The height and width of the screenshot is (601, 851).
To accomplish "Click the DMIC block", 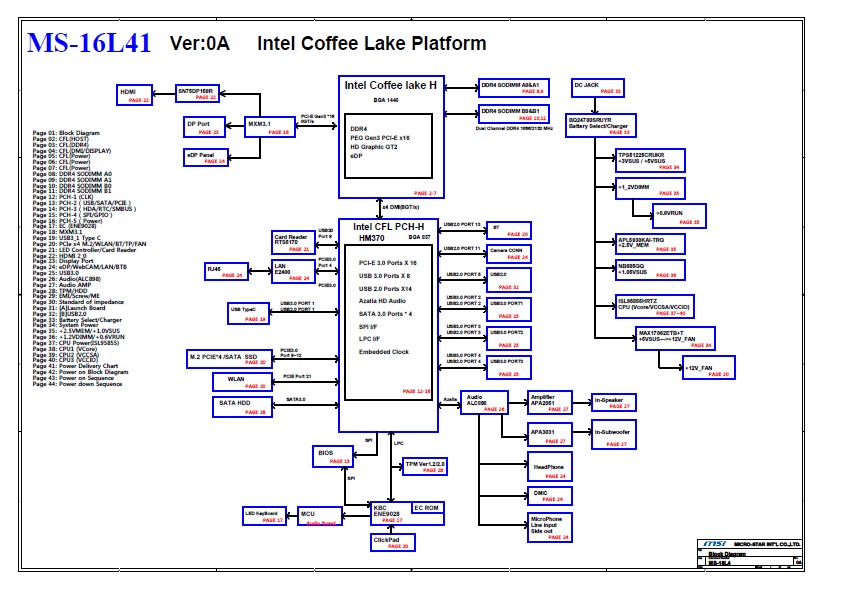I will 550,496.
